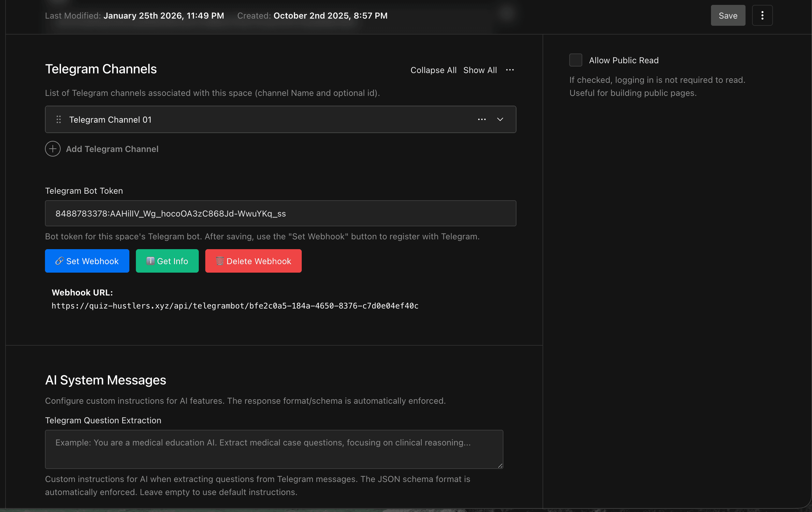
Task: Click the drag handle on Telegram Channel 01
Action: pyautogui.click(x=58, y=119)
